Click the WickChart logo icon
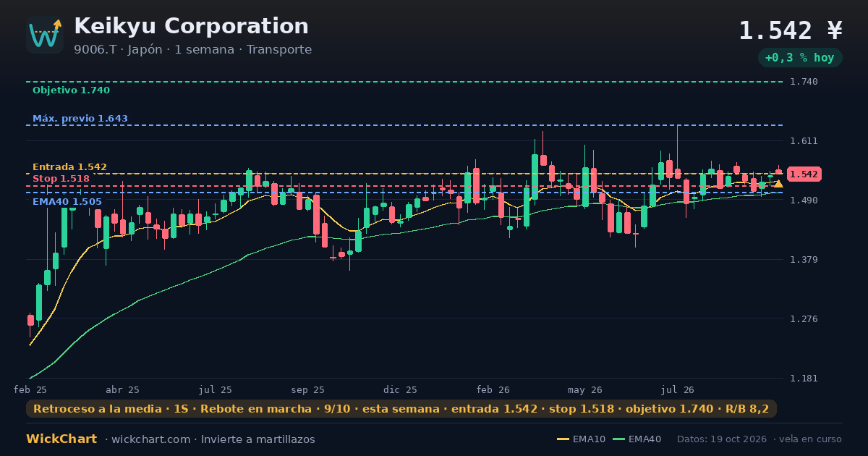Viewport: 868px width, 456px height. click(45, 35)
